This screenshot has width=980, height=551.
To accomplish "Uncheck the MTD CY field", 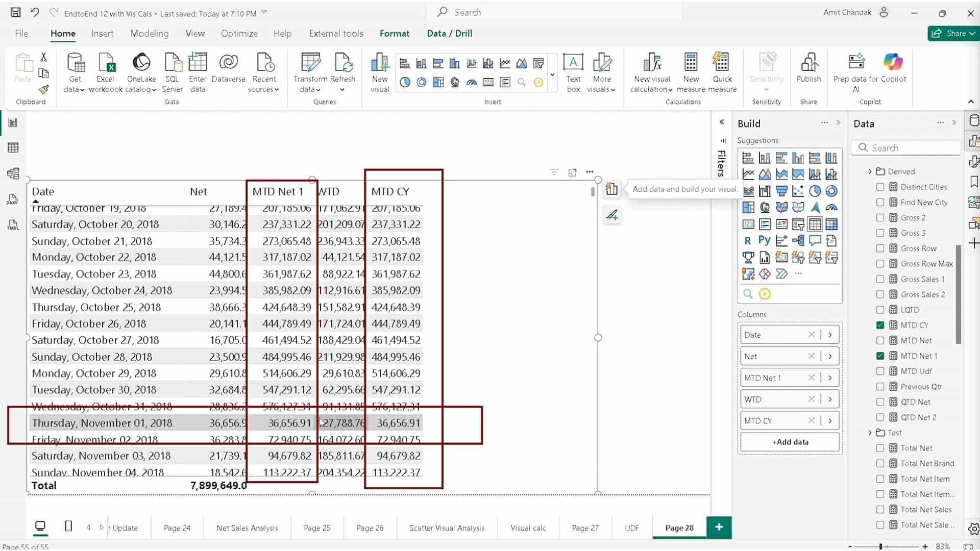I will [x=880, y=324].
